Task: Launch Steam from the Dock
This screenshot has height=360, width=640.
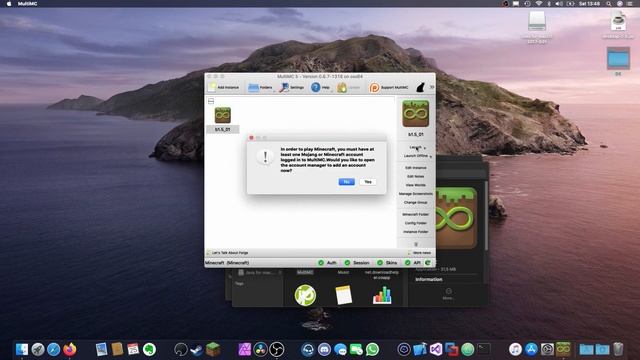Action: tap(196, 349)
